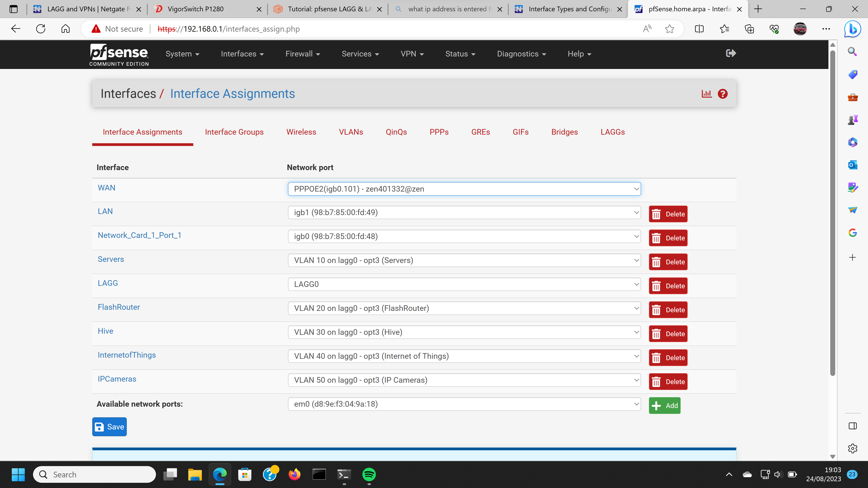Open the status graph icon in header
The width and height of the screenshot is (868, 488).
pyautogui.click(x=707, y=94)
